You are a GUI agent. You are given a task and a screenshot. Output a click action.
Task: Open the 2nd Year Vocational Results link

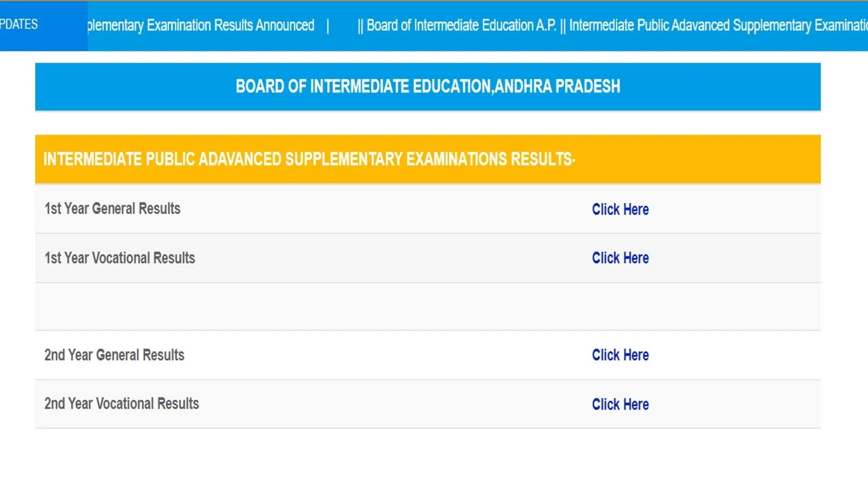coord(620,404)
